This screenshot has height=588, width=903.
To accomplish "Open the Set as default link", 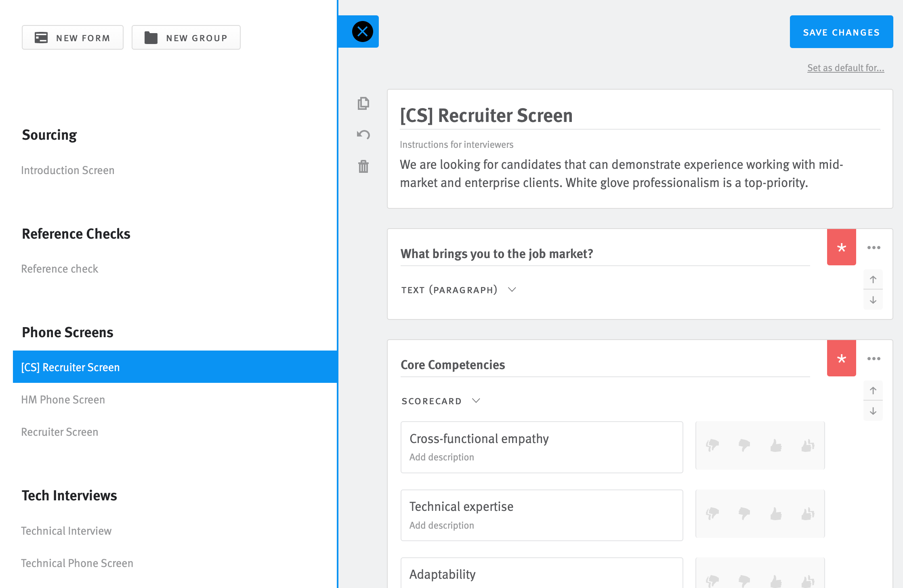I will pos(846,67).
